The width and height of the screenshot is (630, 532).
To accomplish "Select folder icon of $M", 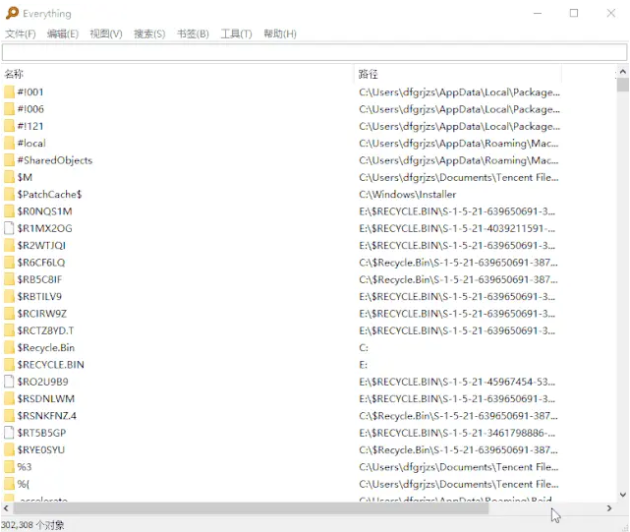I will 9,177.
